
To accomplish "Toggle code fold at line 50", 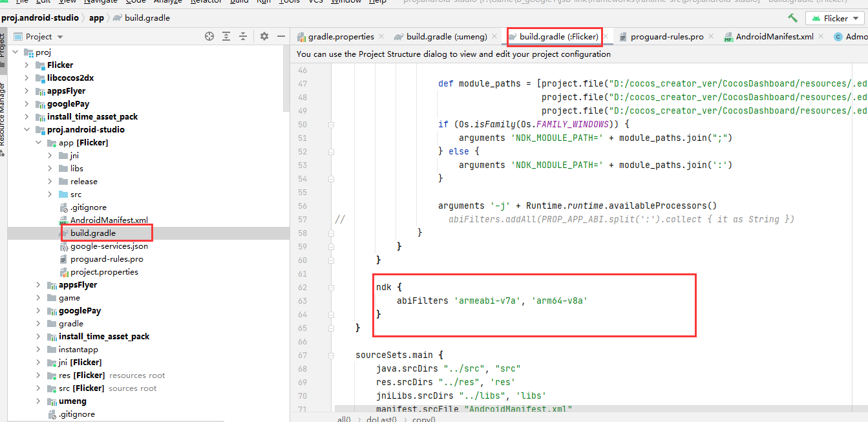I will [331, 124].
